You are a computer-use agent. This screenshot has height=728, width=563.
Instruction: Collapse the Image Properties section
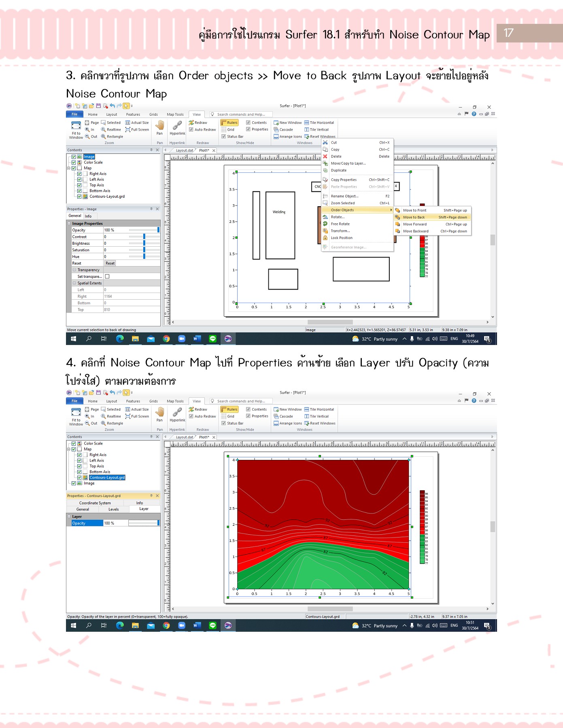coord(69,224)
